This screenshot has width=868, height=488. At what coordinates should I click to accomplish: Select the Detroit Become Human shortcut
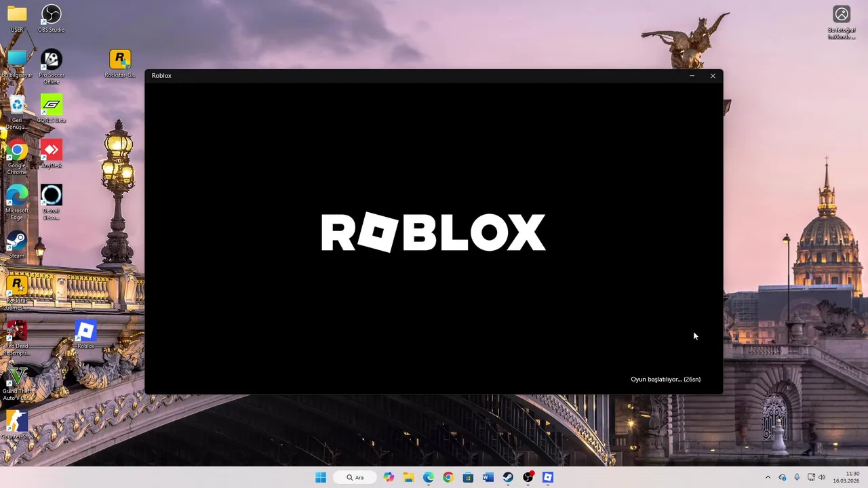[x=51, y=203]
